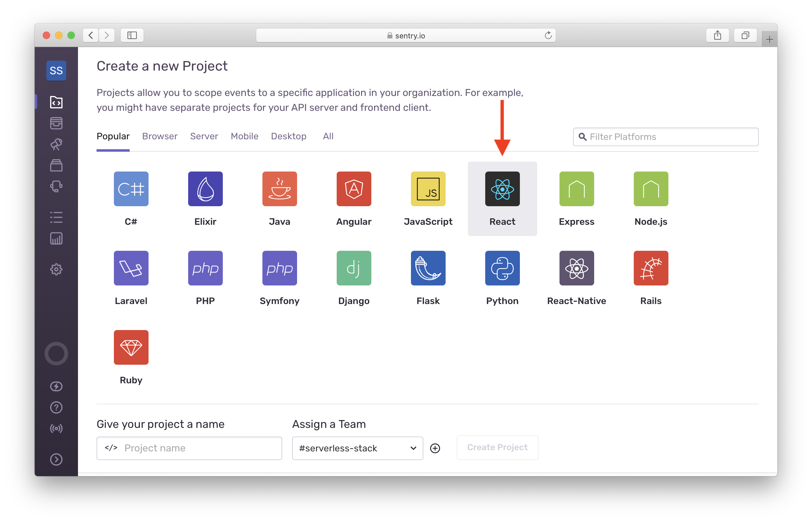Open Releases box icon in sidebar
812x522 pixels.
click(56, 165)
